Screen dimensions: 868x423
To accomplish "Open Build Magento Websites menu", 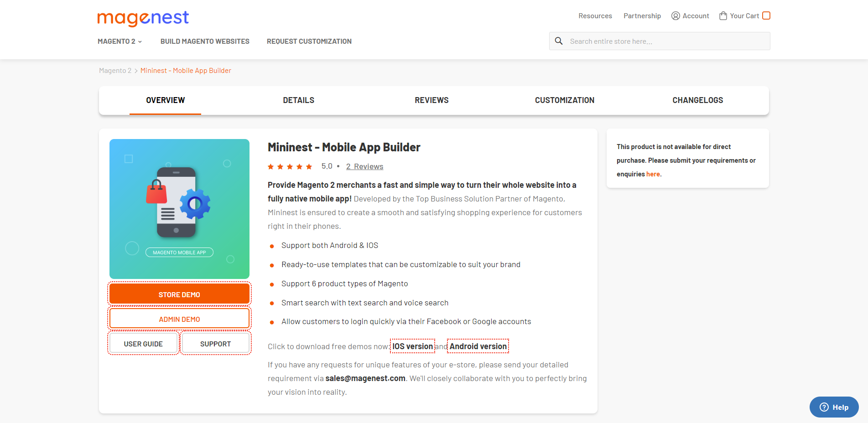I will pyautogui.click(x=205, y=41).
